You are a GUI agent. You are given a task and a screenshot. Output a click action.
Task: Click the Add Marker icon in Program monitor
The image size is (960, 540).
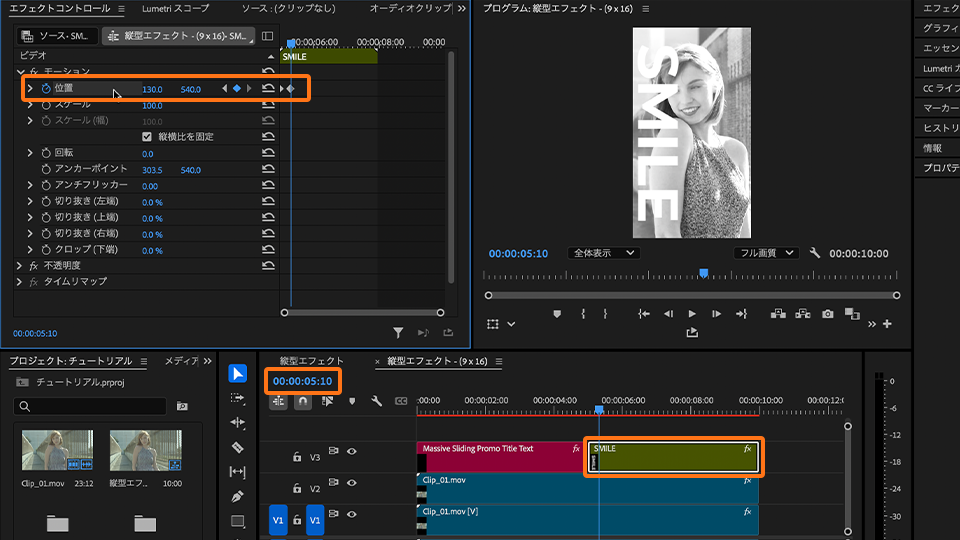click(x=557, y=314)
